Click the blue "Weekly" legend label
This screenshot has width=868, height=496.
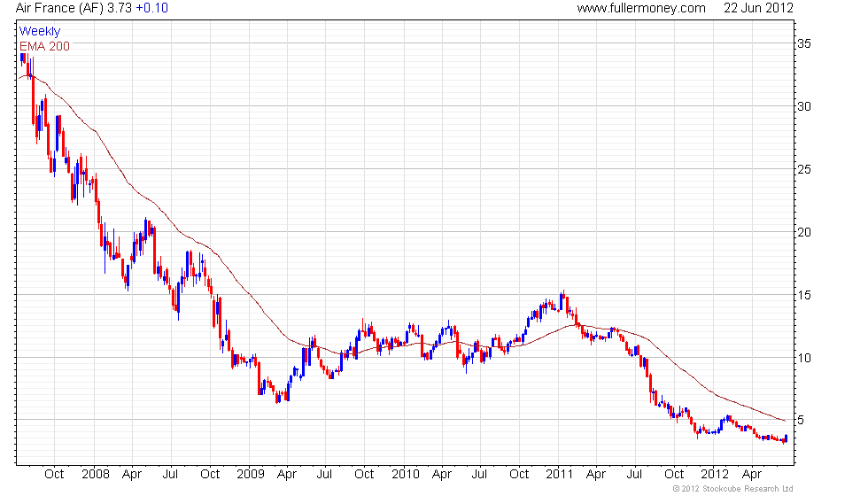point(40,32)
